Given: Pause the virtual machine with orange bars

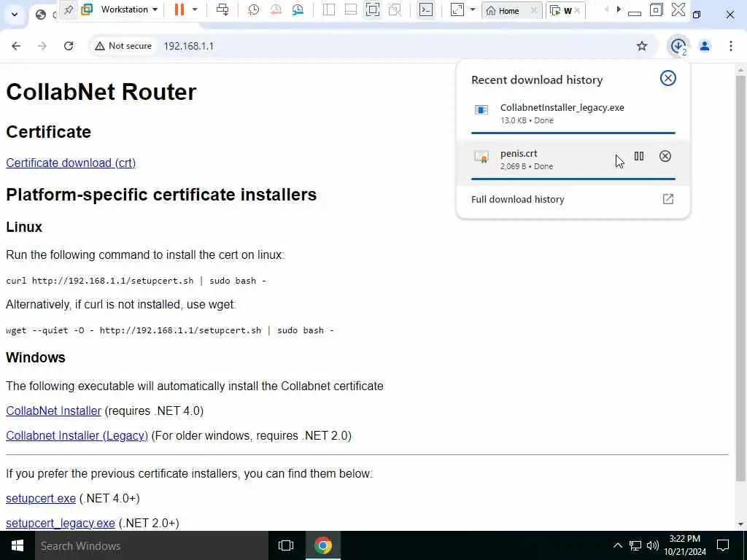Looking at the screenshot, I should click(x=179, y=9).
